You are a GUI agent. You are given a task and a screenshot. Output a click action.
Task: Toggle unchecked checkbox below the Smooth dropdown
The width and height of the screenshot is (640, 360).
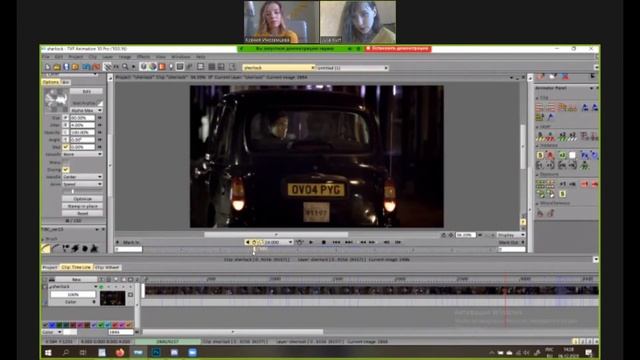pos(66,162)
